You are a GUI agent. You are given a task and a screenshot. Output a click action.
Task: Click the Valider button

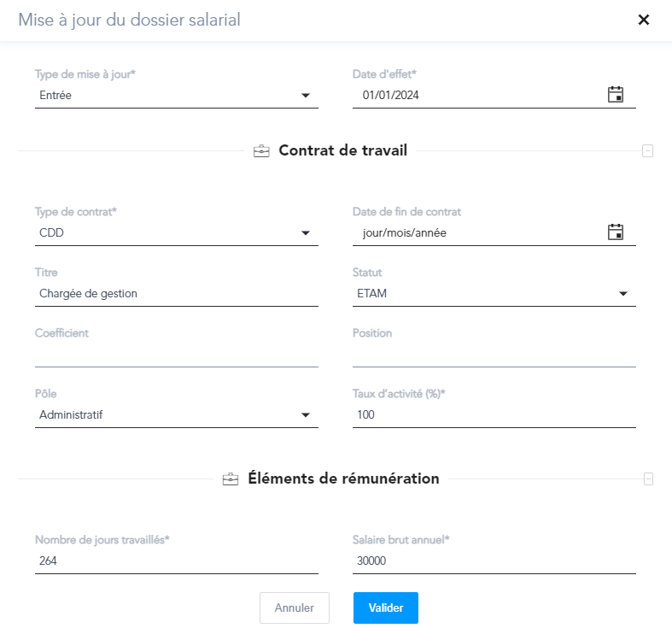pyautogui.click(x=386, y=608)
